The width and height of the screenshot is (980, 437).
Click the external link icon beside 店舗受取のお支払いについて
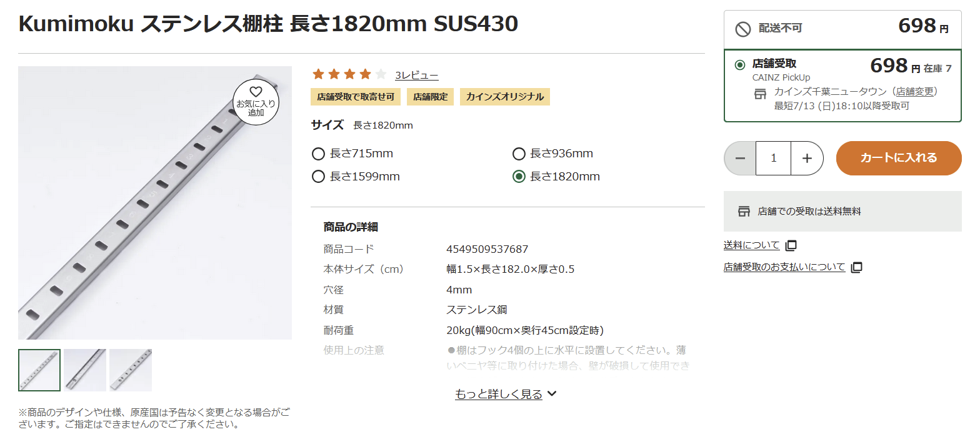pyautogui.click(x=857, y=267)
